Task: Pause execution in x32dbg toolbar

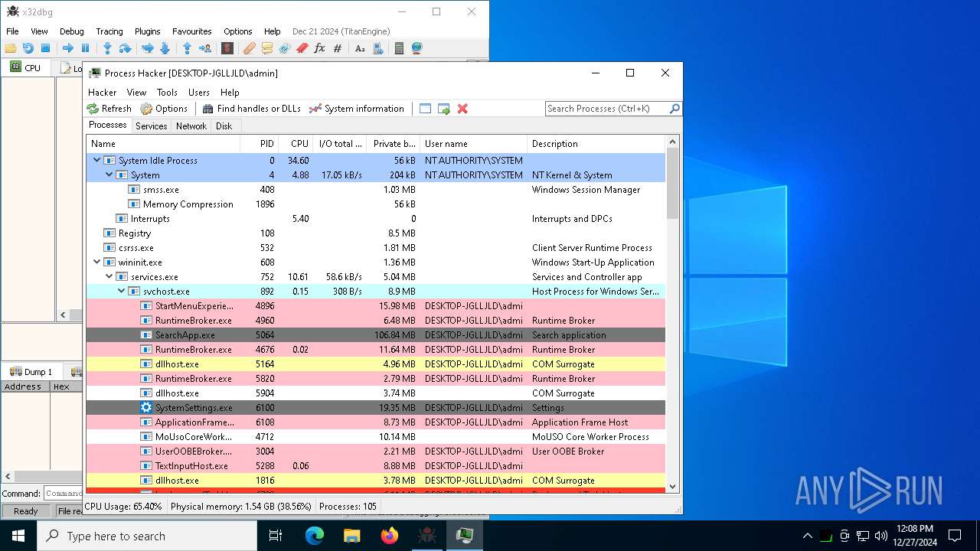Action: pos(85,48)
